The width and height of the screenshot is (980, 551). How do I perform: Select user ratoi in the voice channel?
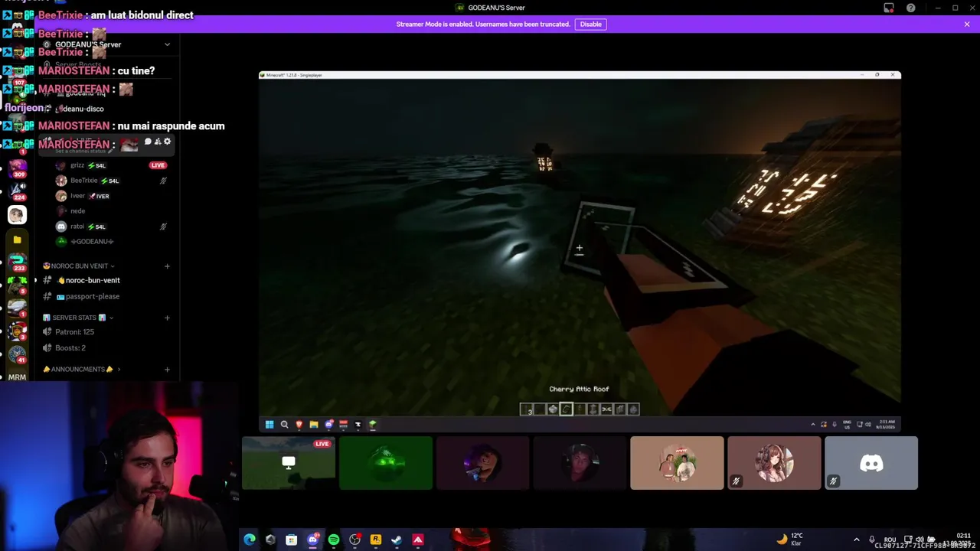77,227
